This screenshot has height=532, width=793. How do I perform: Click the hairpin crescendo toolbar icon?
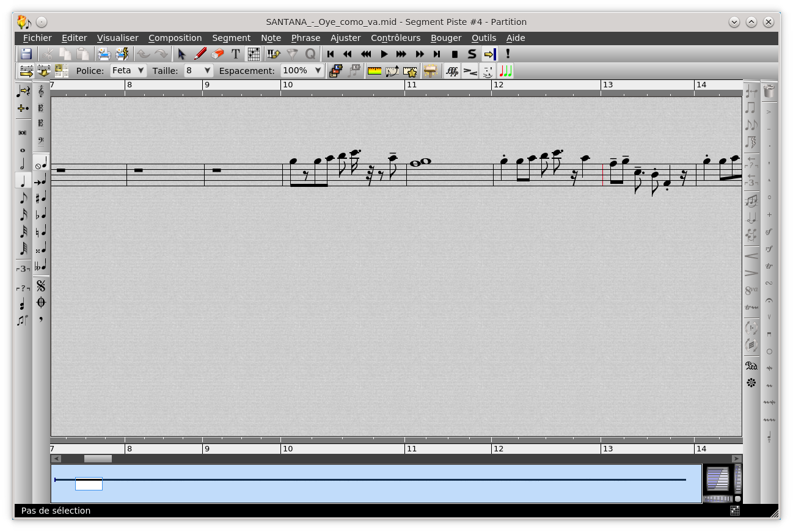pyautogui.click(x=470, y=71)
